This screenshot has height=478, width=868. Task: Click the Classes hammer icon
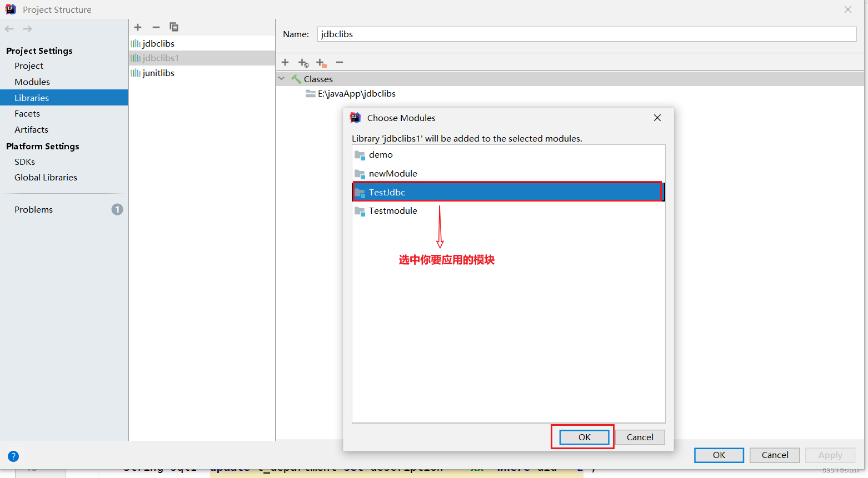pyautogui.click(x=296, y=79)
